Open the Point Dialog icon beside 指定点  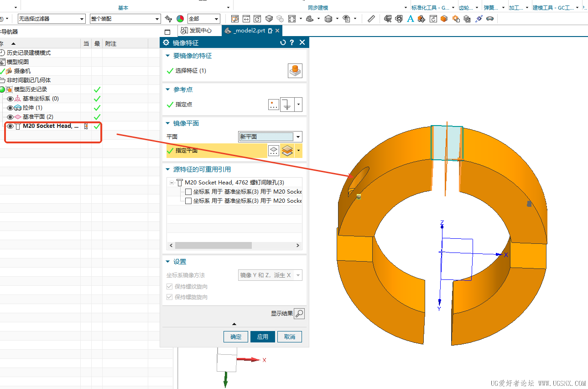coord(273,105)
